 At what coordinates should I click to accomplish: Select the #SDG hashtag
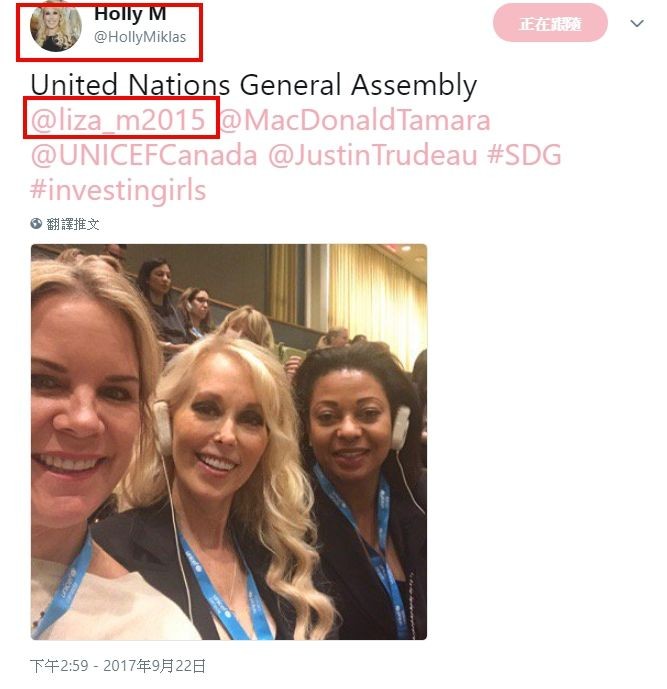click(524, 155)
